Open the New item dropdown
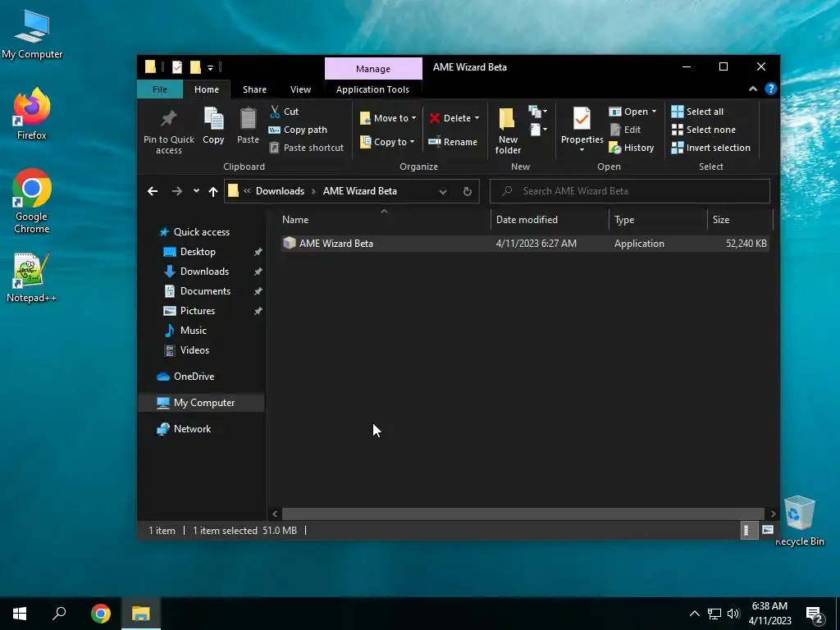This screenshot has height=630, width=840. [x=538, y=112]
